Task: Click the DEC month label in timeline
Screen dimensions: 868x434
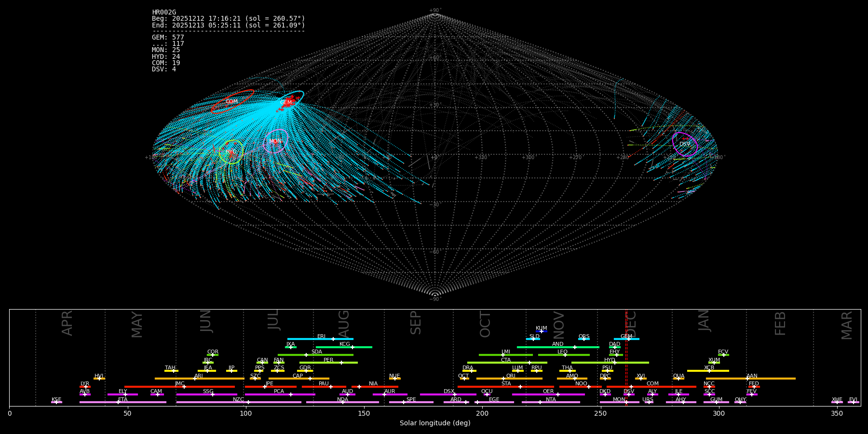Action: coord(632,325)
